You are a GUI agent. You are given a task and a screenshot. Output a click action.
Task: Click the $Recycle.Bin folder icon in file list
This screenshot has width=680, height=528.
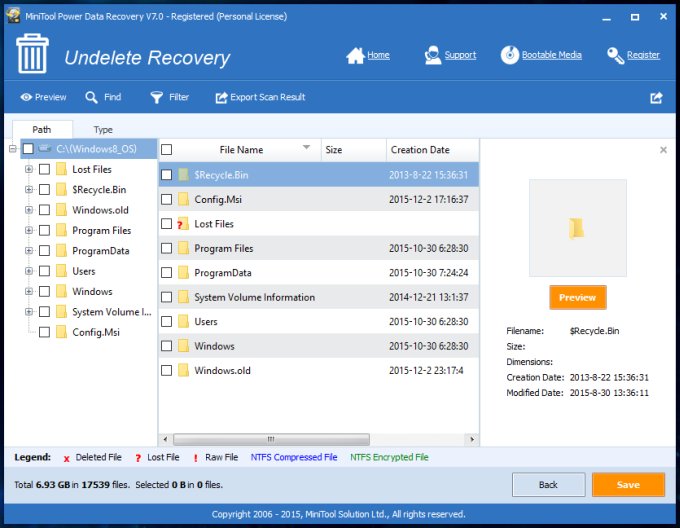(x=183, y=175)
